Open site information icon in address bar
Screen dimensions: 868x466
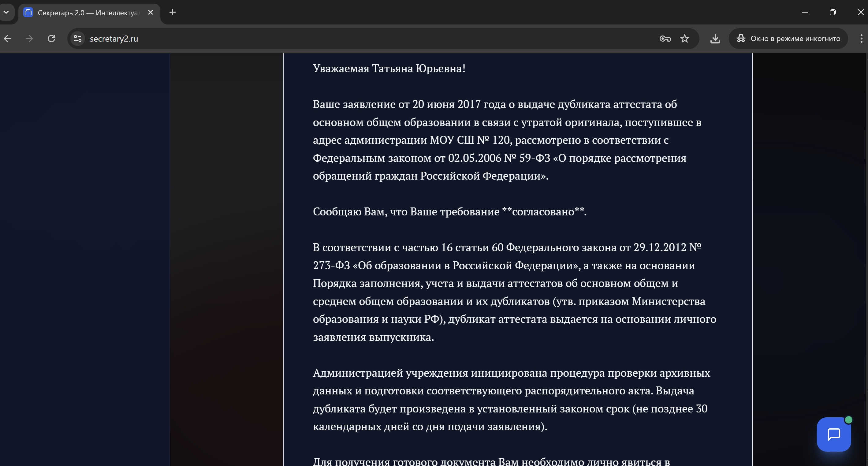[78, 39]
